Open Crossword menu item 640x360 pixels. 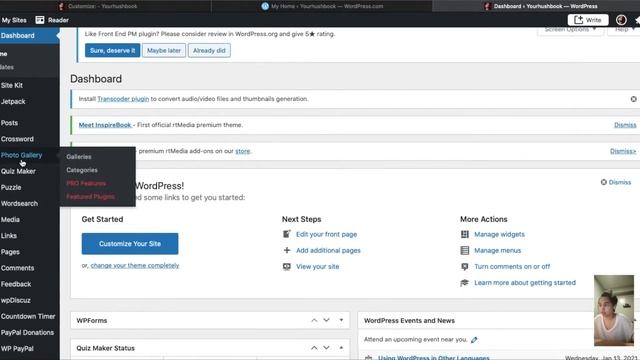tap(29, 139)
